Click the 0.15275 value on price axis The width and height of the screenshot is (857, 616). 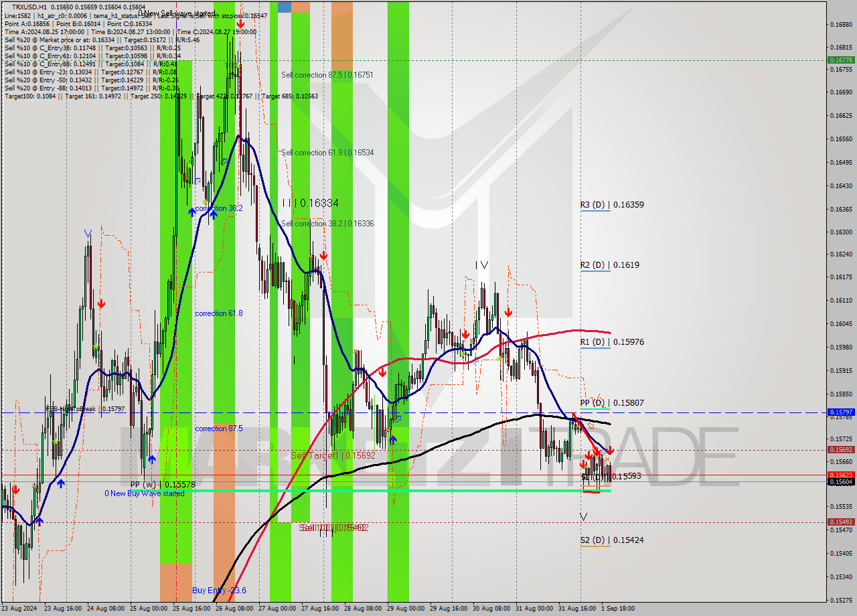coord(841,600)
